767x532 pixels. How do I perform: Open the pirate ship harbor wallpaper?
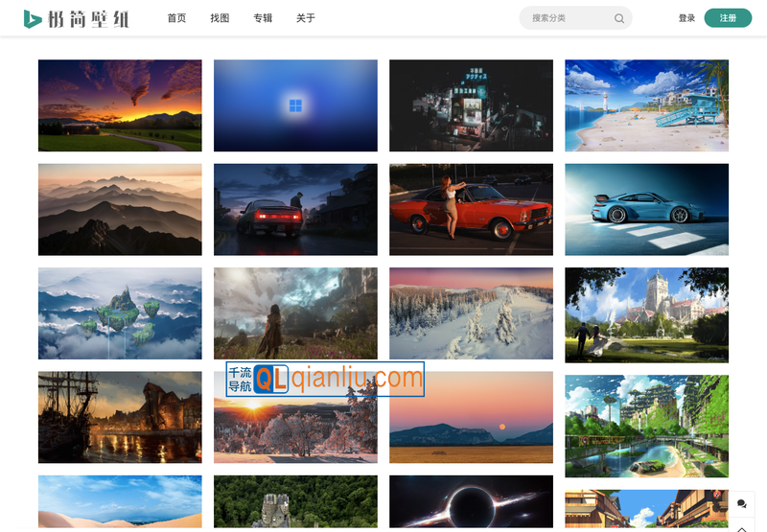coord(120,417)
